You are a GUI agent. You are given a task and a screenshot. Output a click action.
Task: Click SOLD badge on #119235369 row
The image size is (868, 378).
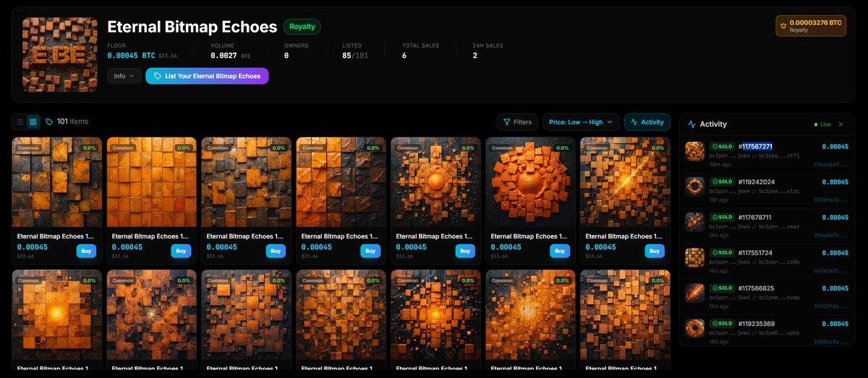click(x=723, y=323)
